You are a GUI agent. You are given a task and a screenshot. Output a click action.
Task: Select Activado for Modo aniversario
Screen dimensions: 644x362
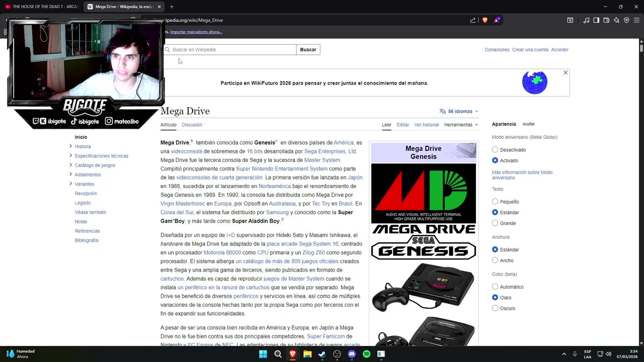coord(495,160)
